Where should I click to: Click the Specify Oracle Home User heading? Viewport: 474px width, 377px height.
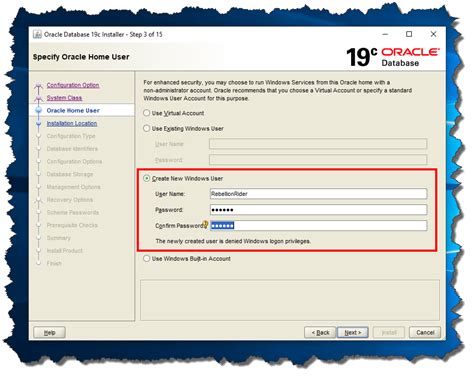(81, 57)
